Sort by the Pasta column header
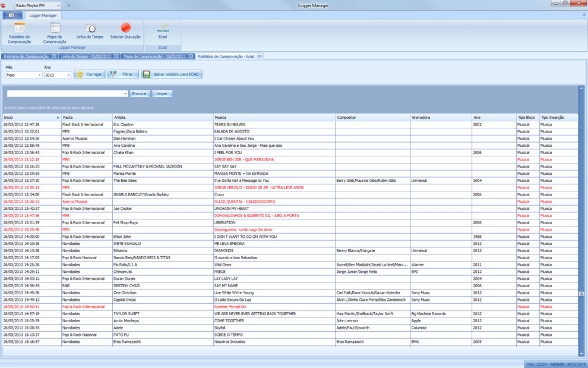The height and width of the screenshot is (368, 588). (87, 118)
